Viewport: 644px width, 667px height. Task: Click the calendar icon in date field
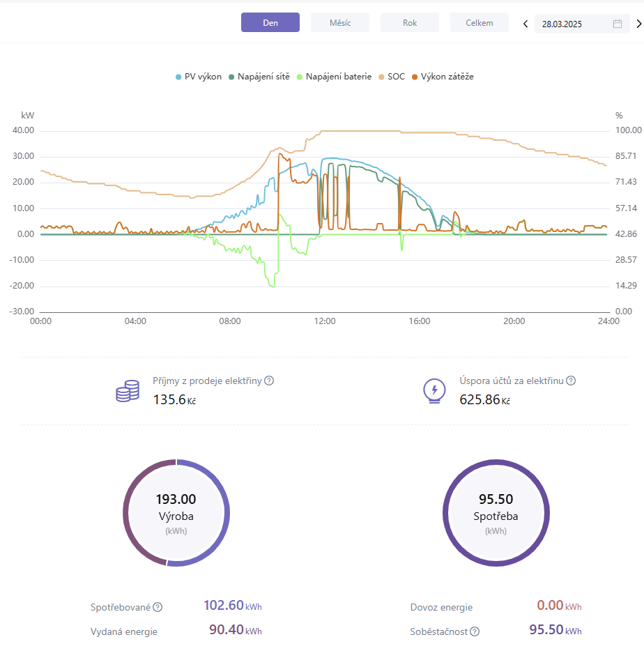click(617, 24)
